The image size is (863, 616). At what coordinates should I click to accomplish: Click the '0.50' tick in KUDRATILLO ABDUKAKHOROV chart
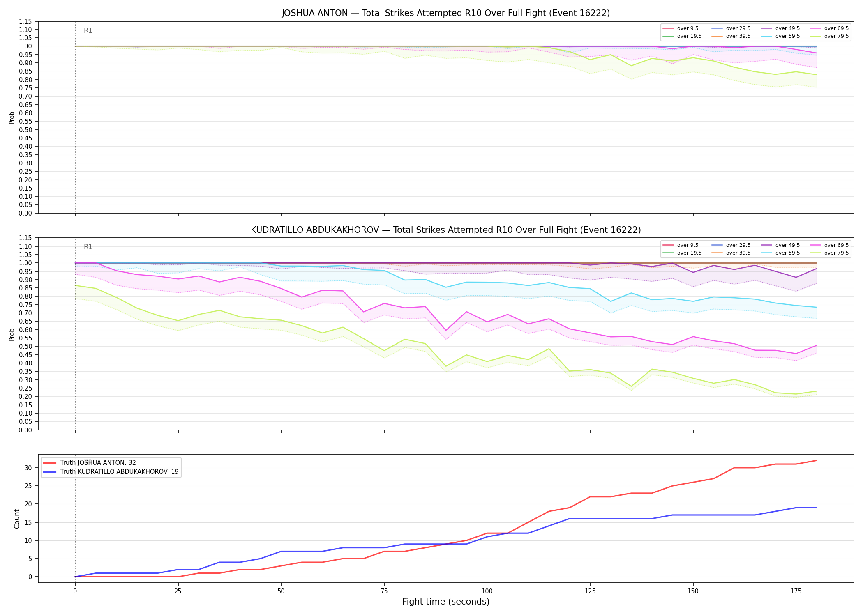coord(25,347)
